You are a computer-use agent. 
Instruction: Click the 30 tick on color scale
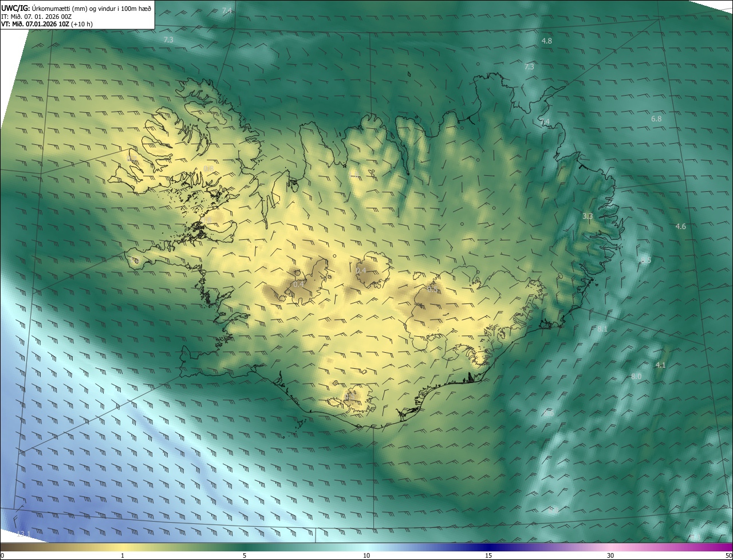tap(610, 555)
